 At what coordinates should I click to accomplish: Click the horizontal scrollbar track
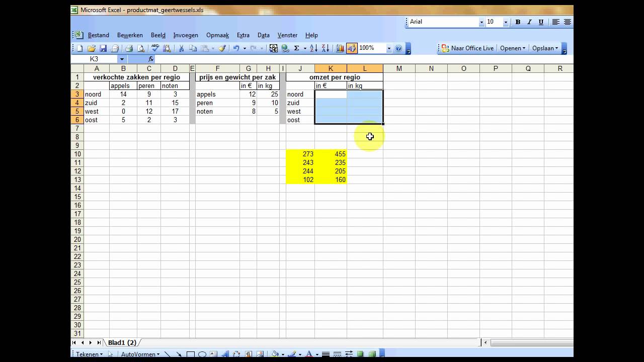pos(531,342)
